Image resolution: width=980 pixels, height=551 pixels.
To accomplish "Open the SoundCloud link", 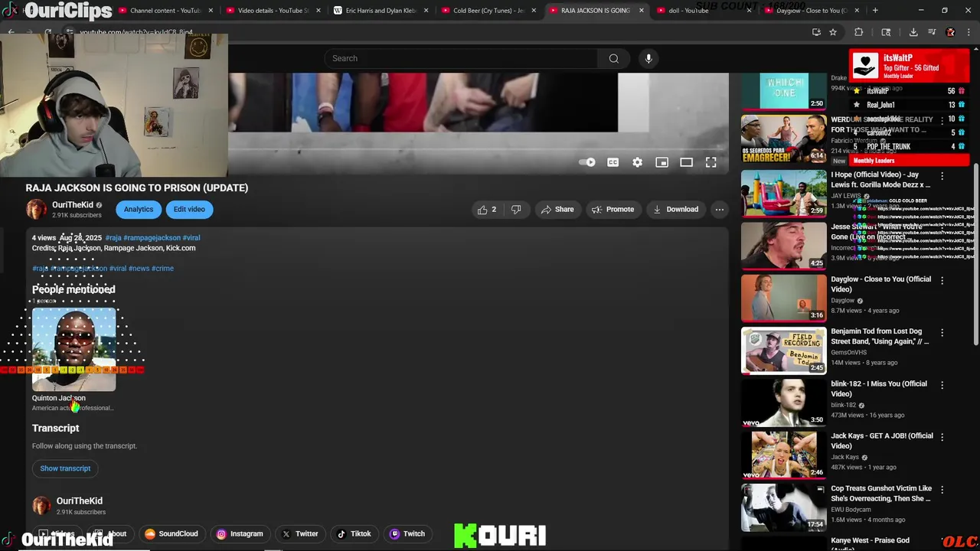I will tap(171, 534).
